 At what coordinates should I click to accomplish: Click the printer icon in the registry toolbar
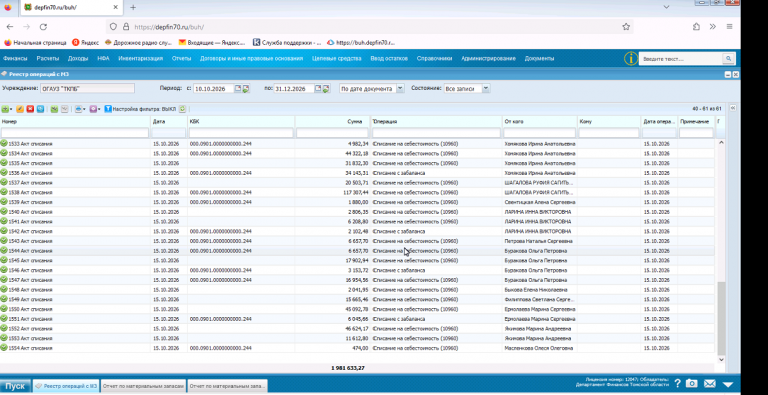pos(77,109)
